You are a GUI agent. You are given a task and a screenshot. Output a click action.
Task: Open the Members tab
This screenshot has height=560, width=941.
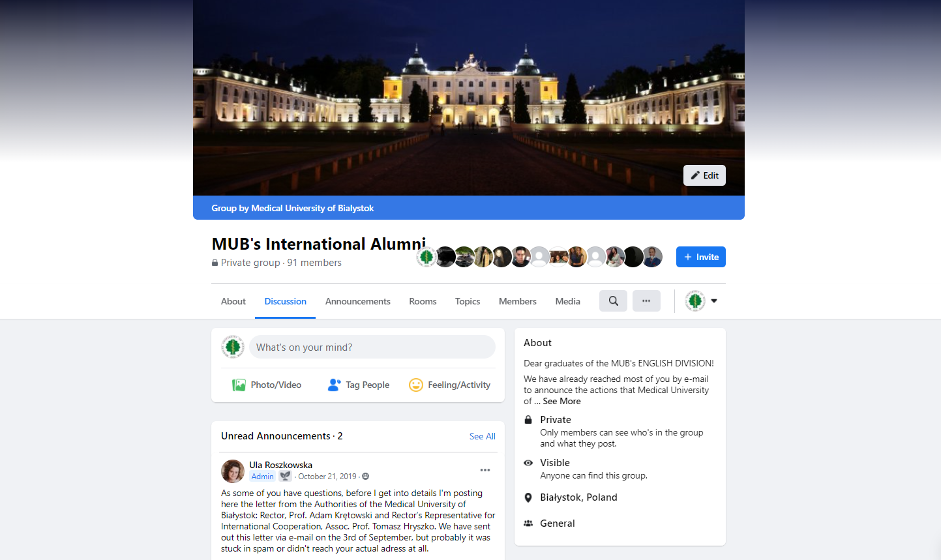pyautogui.click(x=517, y=301)
